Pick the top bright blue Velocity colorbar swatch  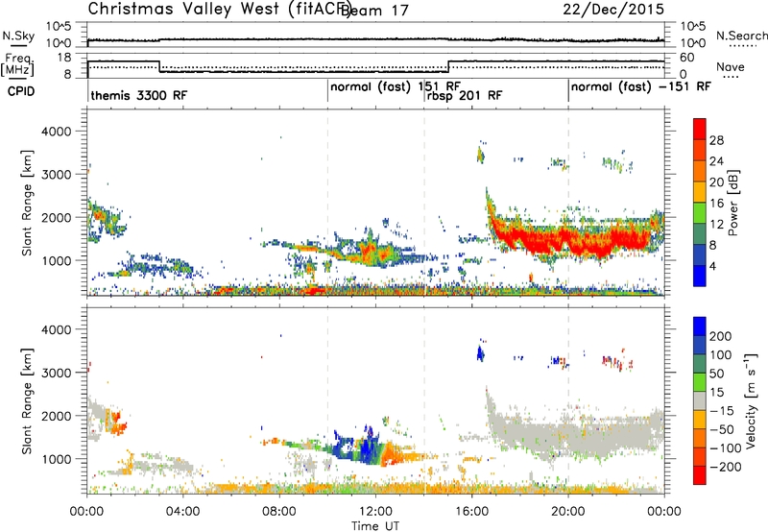pos(700,326)
